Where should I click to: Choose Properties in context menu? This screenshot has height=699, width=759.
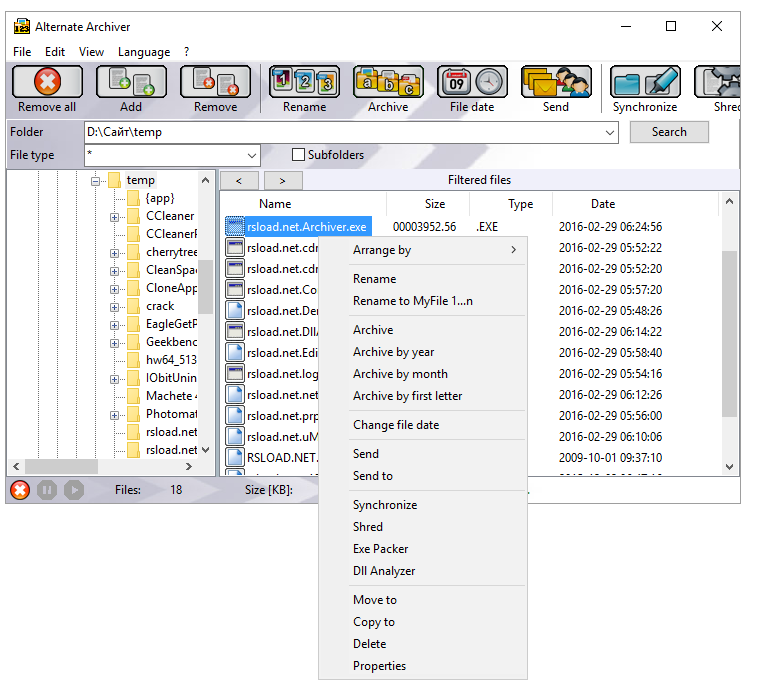coord(423,666)
